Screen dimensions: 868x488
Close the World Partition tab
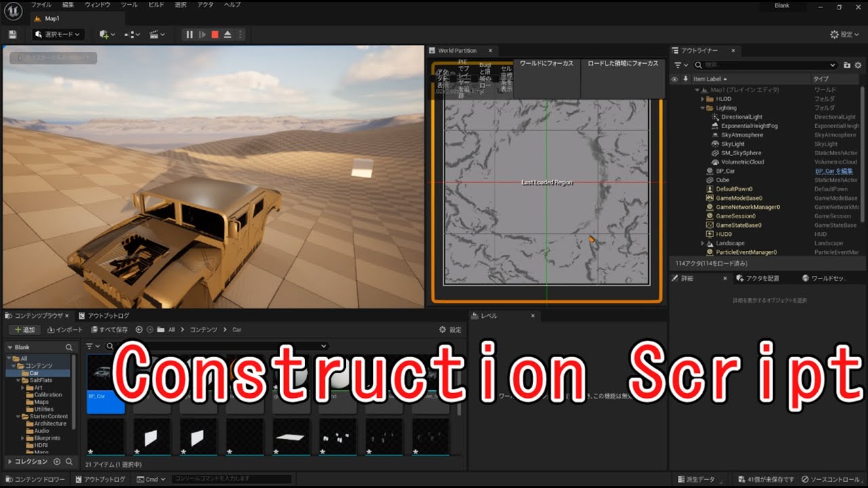pos(490,50)
